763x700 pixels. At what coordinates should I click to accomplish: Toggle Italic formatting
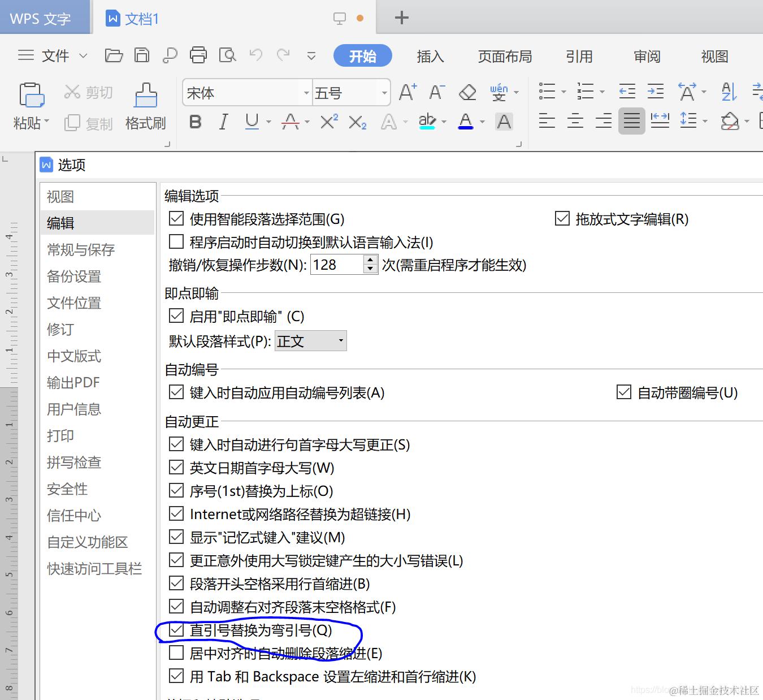(x=224, y=122)
